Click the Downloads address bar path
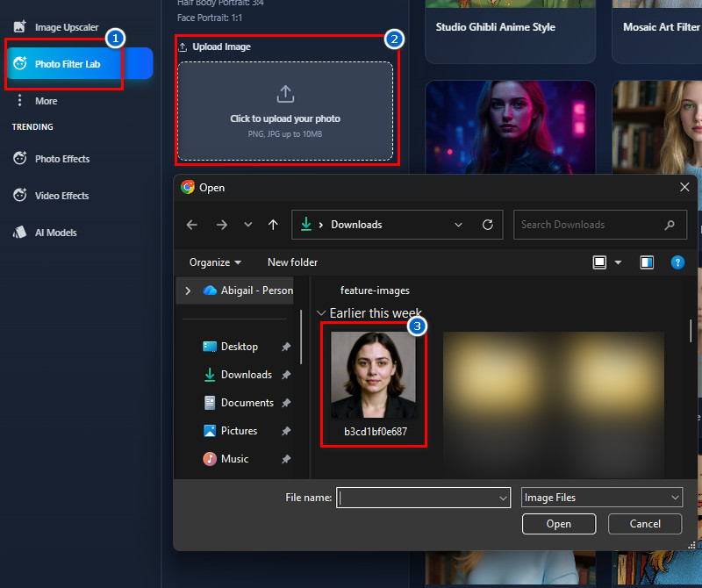Viewport: 702px width, 588px height. (x=356, y=225)
